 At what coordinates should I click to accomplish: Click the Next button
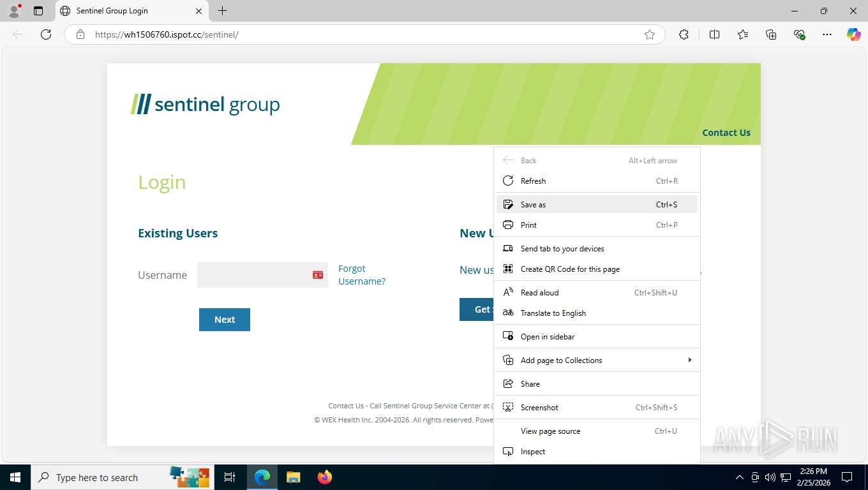coord(225,320)
